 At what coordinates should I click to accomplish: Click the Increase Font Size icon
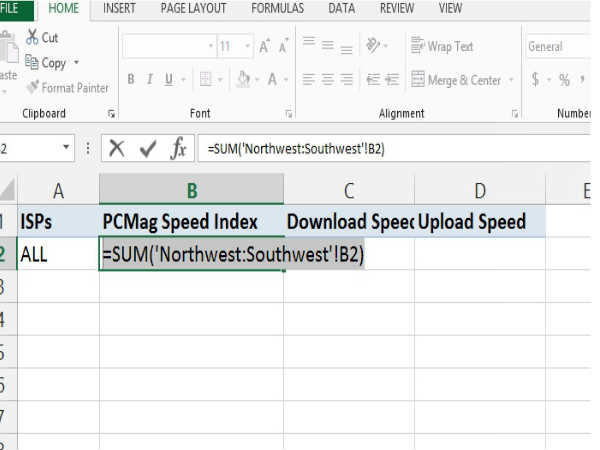click(x=265, y=46)
